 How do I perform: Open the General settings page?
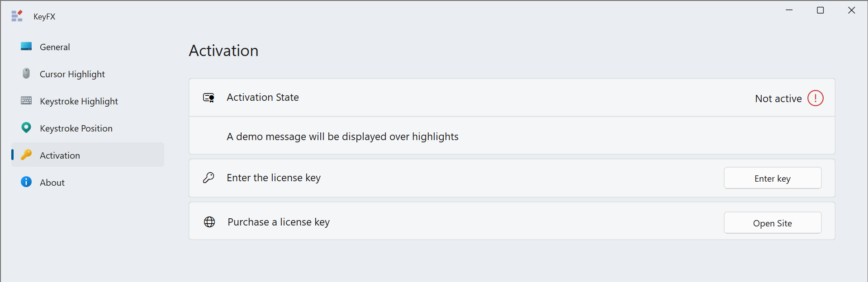click(x=55, y=47)
